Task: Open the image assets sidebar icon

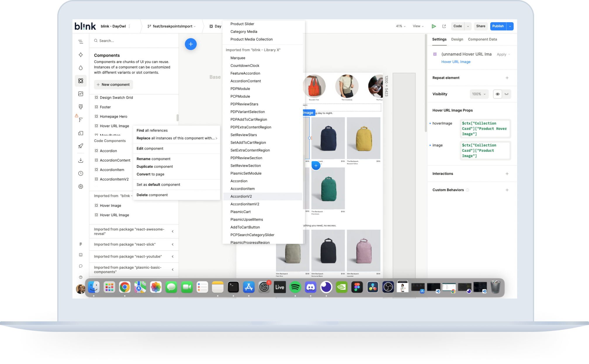Action: pyautogui.click(x=81, y=94)
